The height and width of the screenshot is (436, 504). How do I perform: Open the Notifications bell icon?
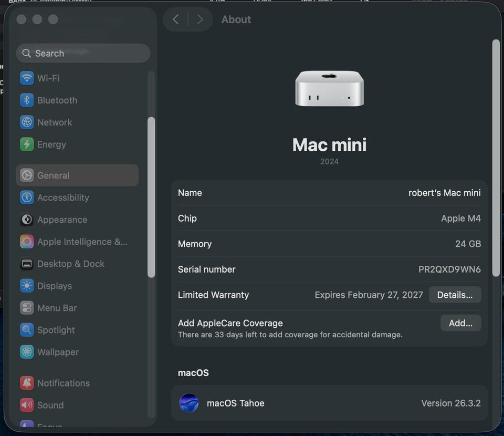(x=27, y=383)
